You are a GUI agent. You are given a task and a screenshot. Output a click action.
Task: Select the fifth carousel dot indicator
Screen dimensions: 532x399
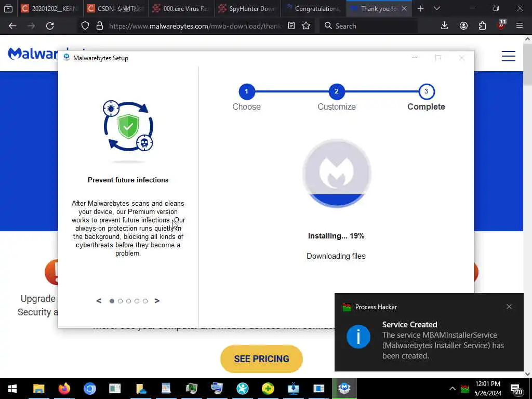(145, 301)
